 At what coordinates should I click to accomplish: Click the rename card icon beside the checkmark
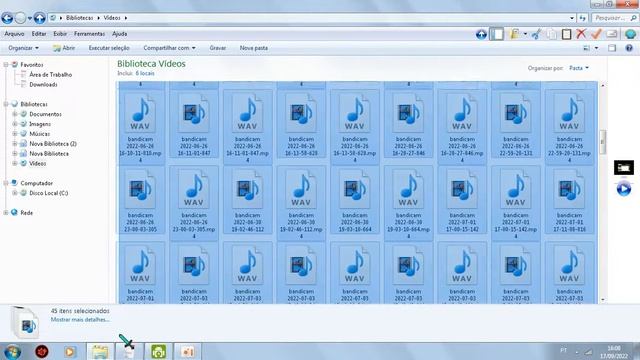[x=611, y=34]
